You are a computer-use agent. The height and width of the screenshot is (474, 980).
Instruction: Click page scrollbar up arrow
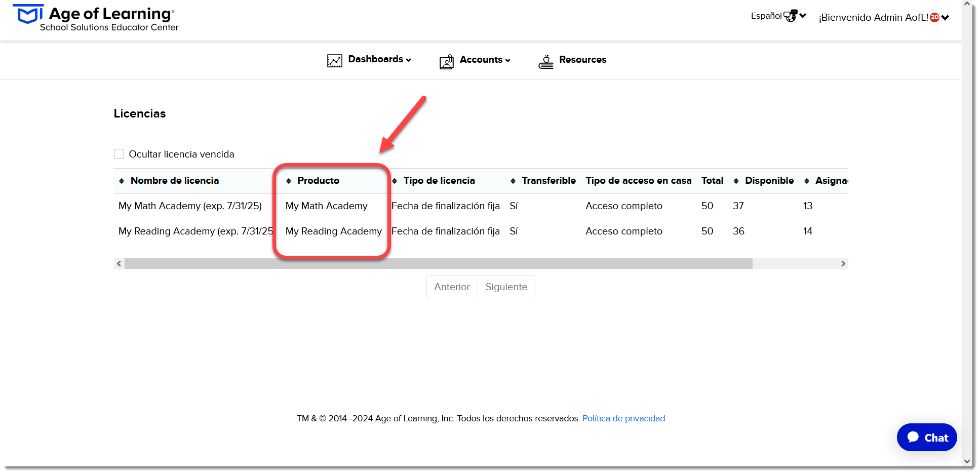(967, 5)
